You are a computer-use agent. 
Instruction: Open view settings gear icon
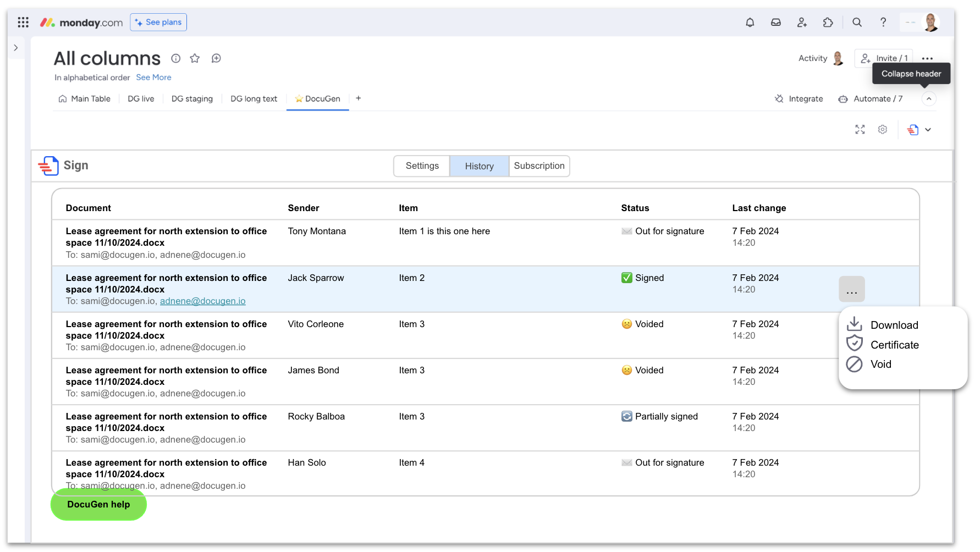tap(883, 130)
